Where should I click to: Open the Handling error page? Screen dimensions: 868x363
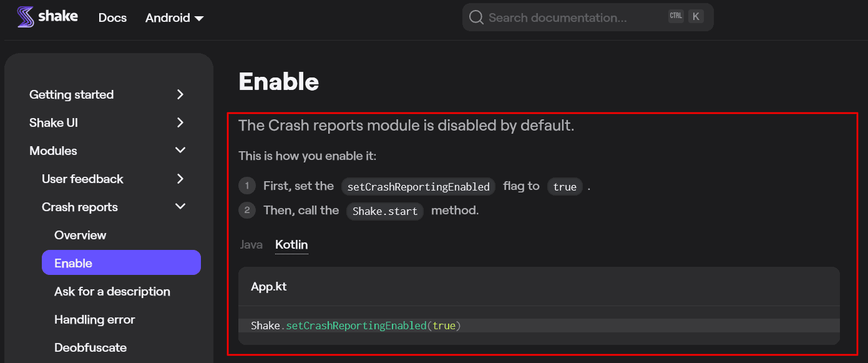(94, 319)
